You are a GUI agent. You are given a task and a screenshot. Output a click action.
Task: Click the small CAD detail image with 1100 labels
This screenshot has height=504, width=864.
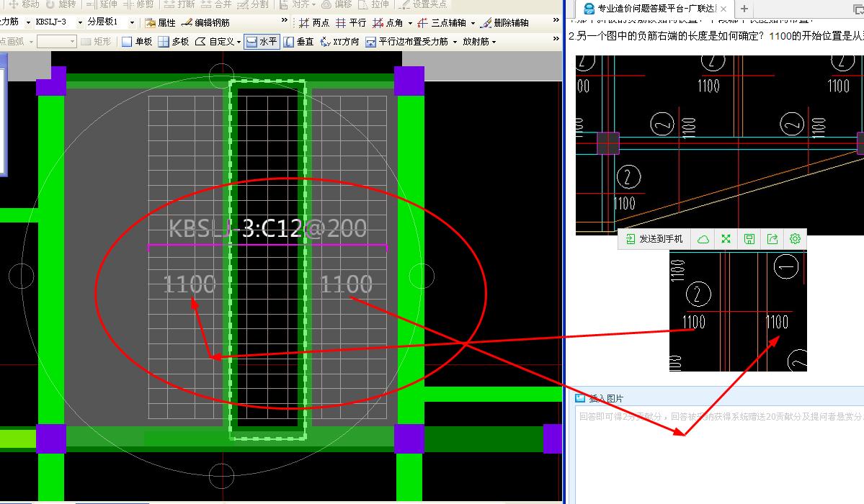point(738,310)
